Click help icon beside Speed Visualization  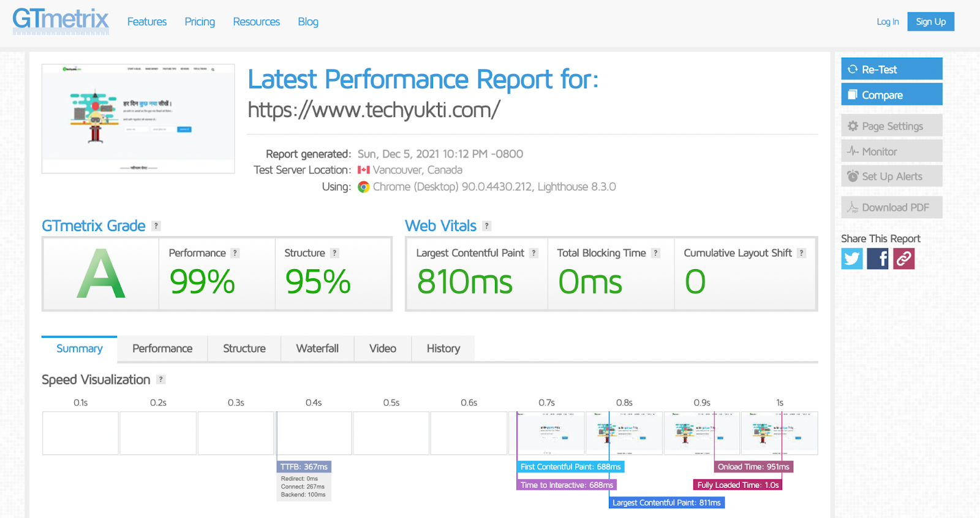(x=160, y=379)
